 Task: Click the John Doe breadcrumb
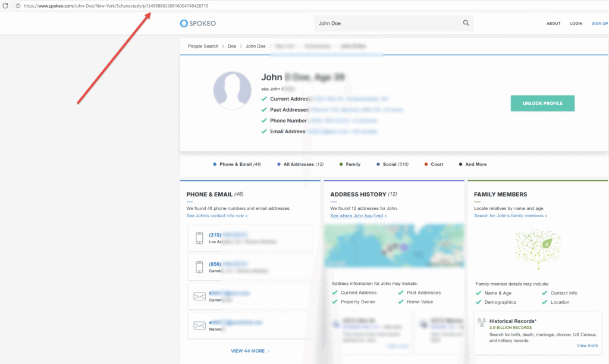pos(256,46)
